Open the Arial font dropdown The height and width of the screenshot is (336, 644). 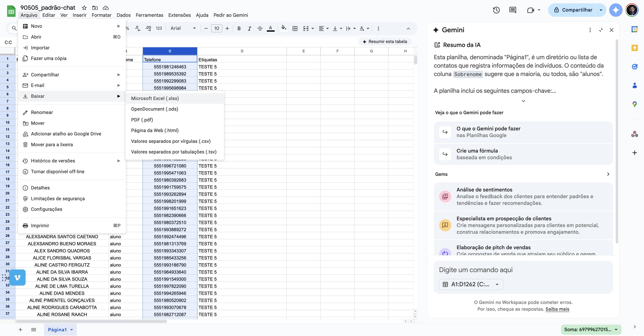183,28
